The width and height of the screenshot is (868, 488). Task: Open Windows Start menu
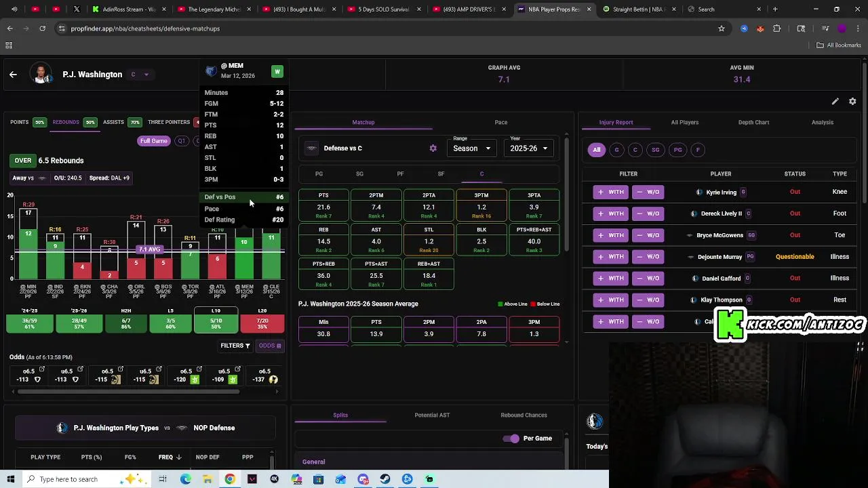click(x=11, y=479)
